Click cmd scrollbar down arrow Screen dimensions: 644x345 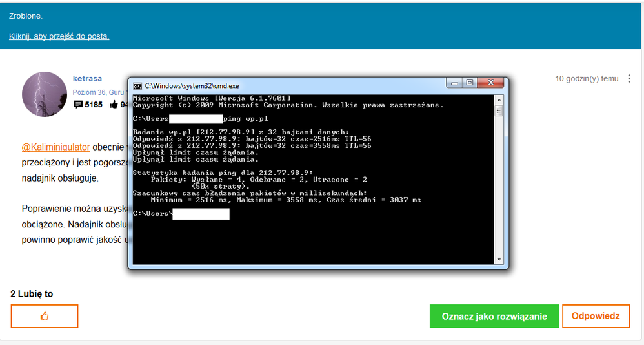click(499, 260)
